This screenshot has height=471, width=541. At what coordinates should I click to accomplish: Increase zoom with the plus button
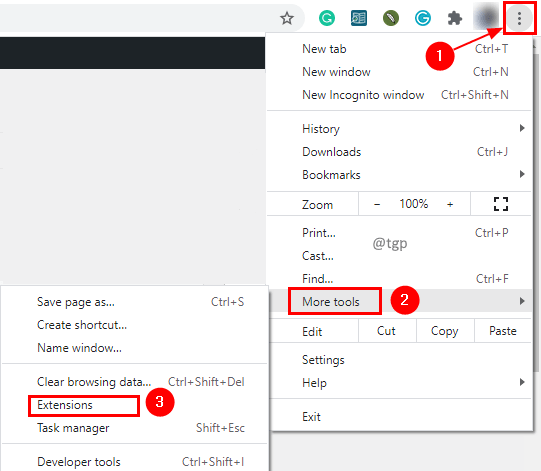[450, 204]
